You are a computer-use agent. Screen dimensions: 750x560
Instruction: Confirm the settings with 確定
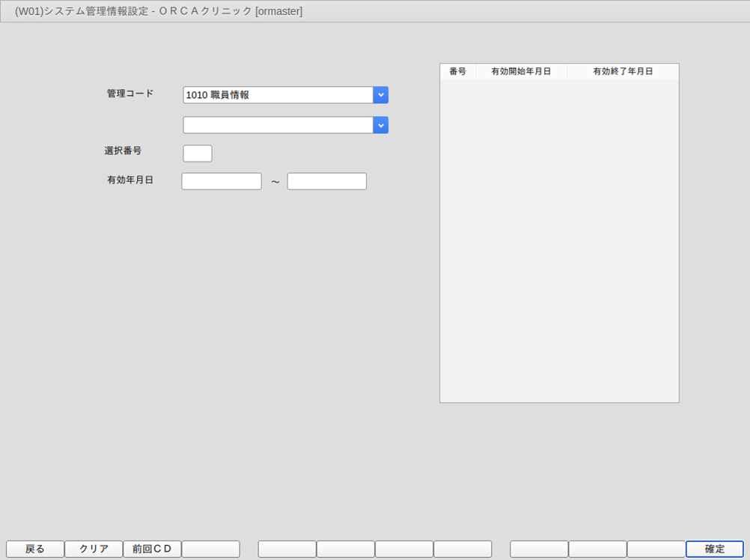point(715,549)
